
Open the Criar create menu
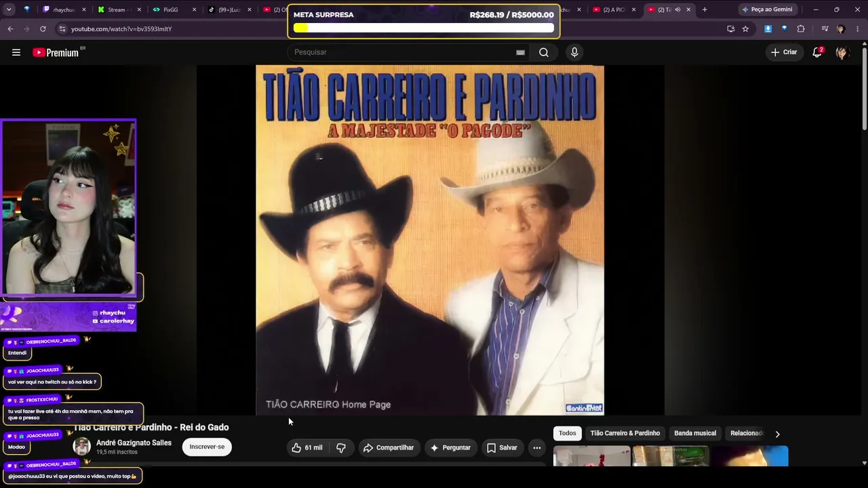click(784, 52)
